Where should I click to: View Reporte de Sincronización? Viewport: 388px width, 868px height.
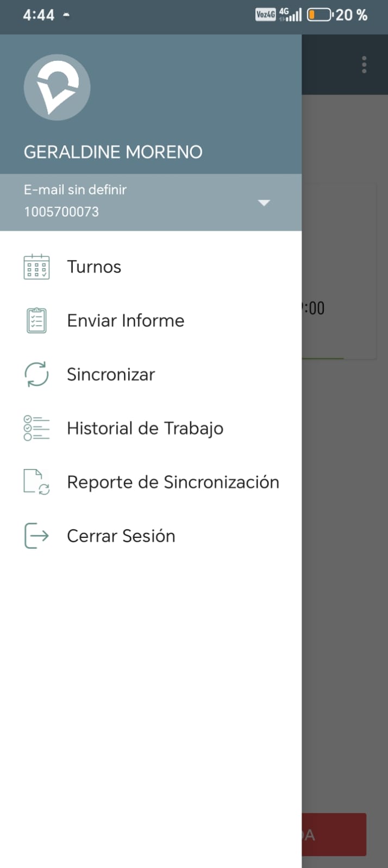tap(173, 482)
